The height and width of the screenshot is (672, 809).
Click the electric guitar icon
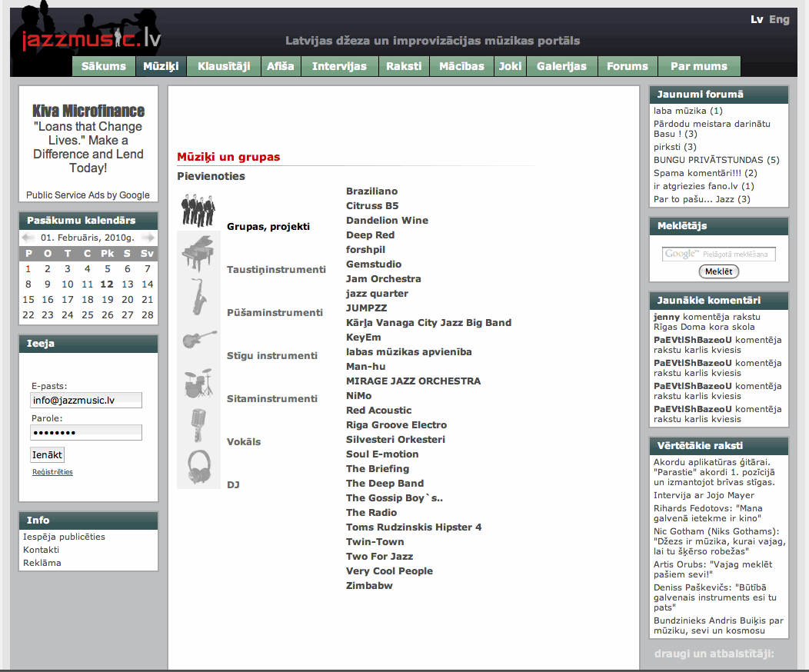[x=198, y=339]
